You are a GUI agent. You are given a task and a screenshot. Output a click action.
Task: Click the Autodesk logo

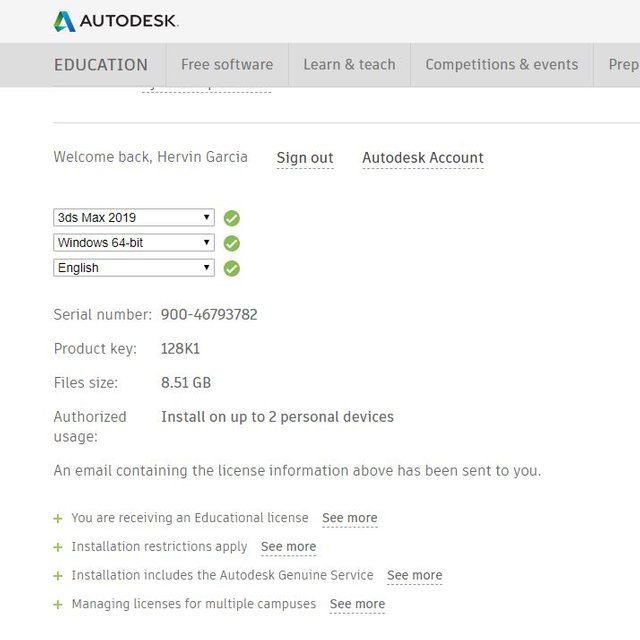[115, 21]
